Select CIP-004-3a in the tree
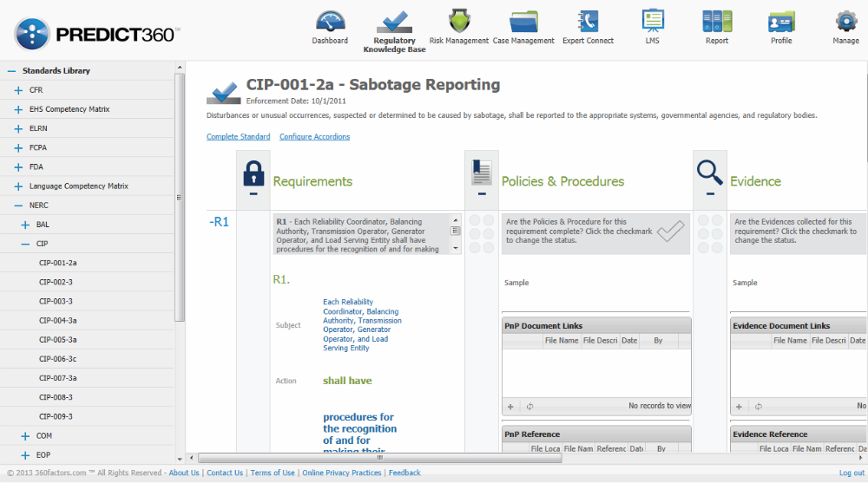 coord(57,320)
